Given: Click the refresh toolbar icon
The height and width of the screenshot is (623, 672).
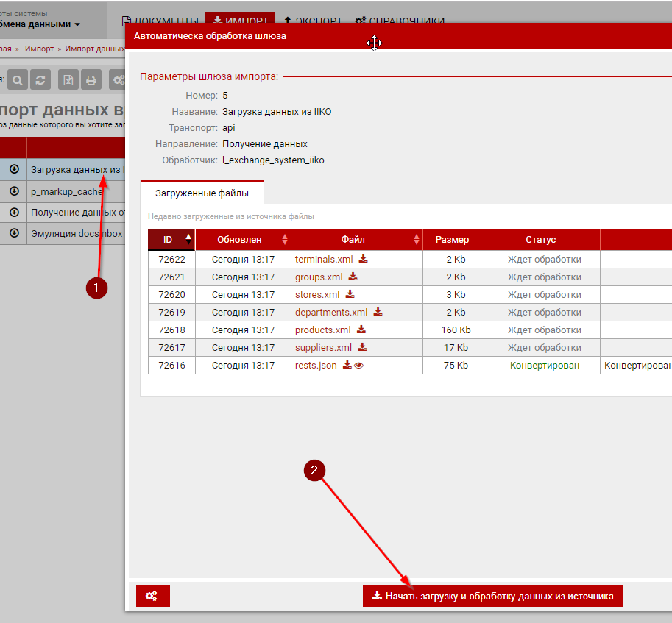Looking at the screenshot, I should 41,80.
